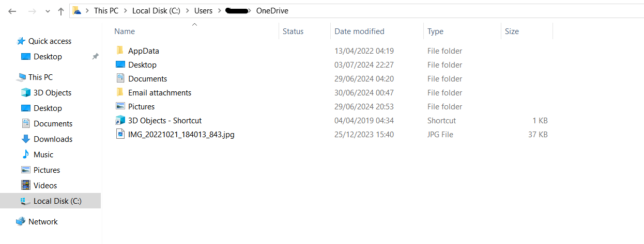The height and width of the screenshot is (244, 644).
Task: Go back with the left arrow button
Action: 13,11
